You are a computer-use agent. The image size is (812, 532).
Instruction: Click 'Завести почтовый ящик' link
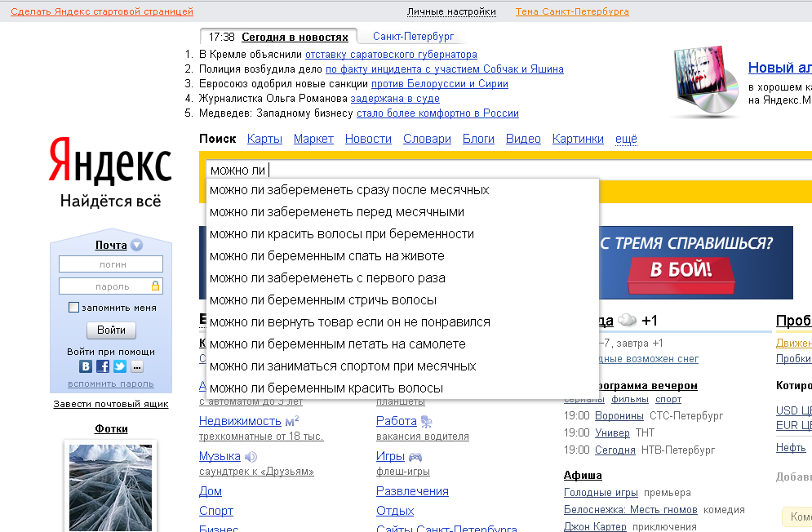[111, 404]
